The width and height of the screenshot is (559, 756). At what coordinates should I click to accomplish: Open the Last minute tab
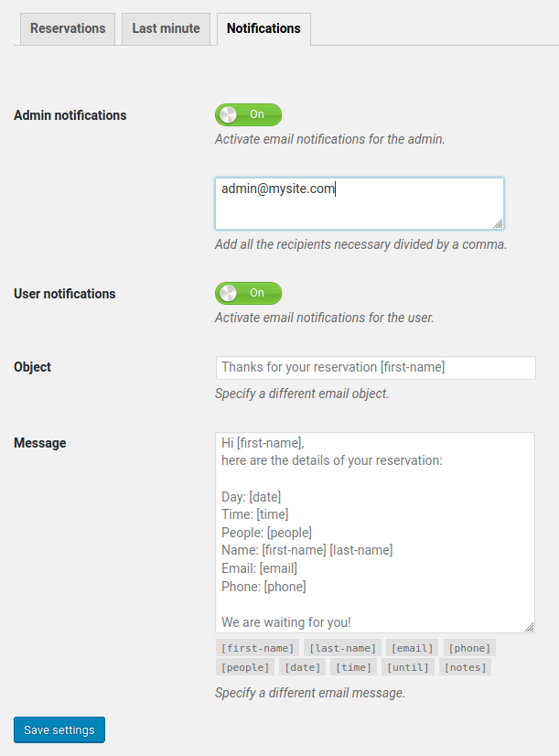[166, 28]
